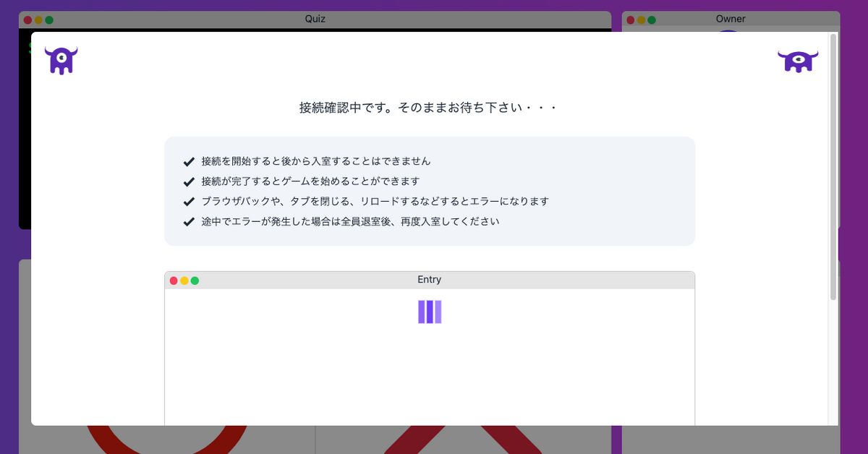Click the Entry window title bar

pyautogui.click(x=430, y=280)
